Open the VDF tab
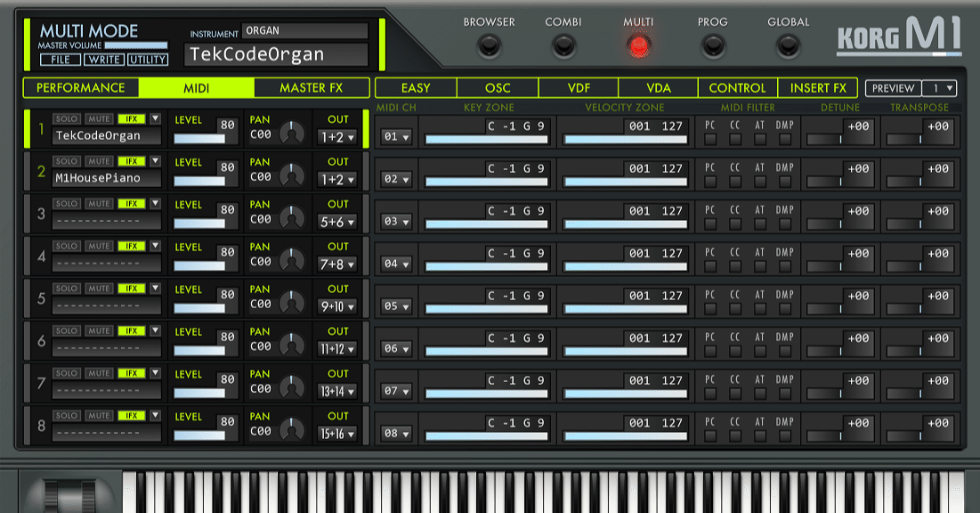 pyautogui.click(x=579, y=88)
